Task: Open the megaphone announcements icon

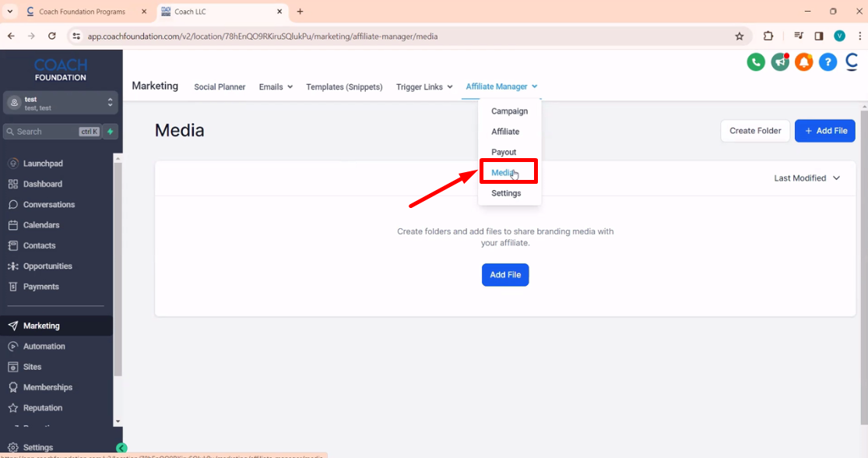Action: point(780,62)
